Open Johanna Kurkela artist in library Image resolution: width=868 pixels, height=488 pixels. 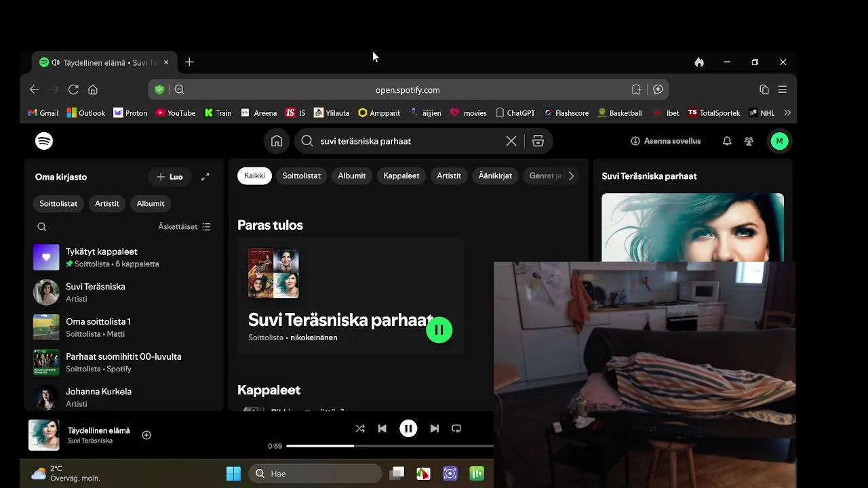124,397
